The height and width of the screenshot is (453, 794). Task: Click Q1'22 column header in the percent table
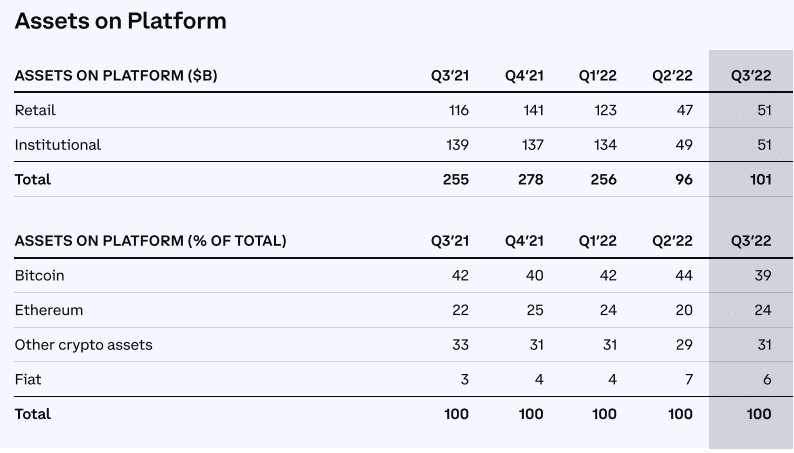click(597, 241)
